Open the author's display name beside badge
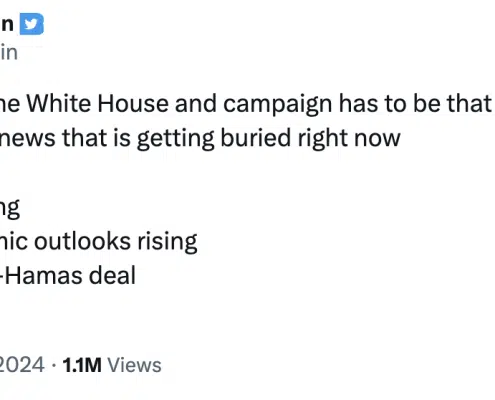This screenshot has width=495, height=400. coord(7,25)
